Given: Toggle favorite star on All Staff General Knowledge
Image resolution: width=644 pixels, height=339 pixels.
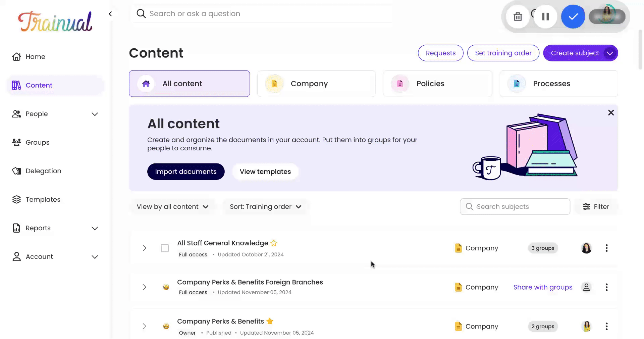Looking at the screenshot, I should click(x=274, y=243).
